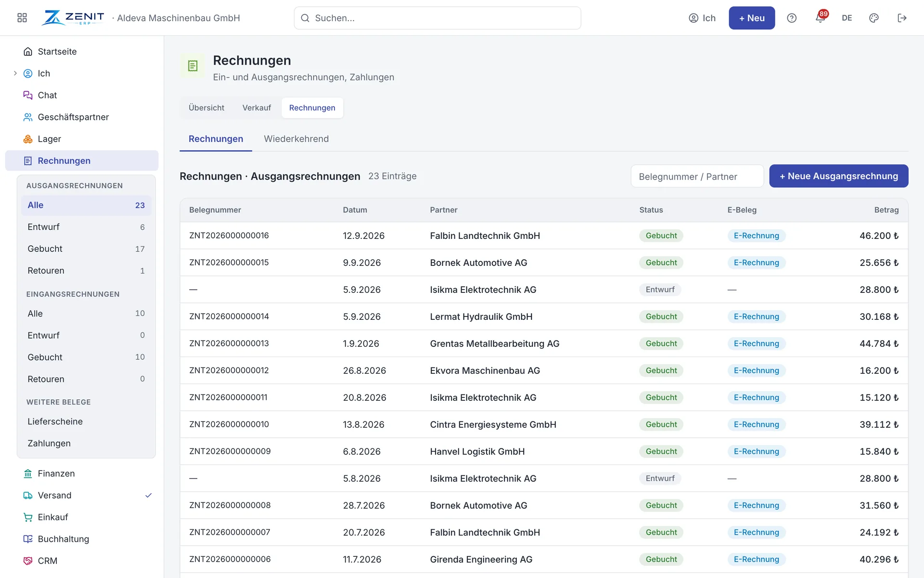This screenshot has width=924, height=578.
Task: Open CRM module in sidebar
Action: point(82,561)
